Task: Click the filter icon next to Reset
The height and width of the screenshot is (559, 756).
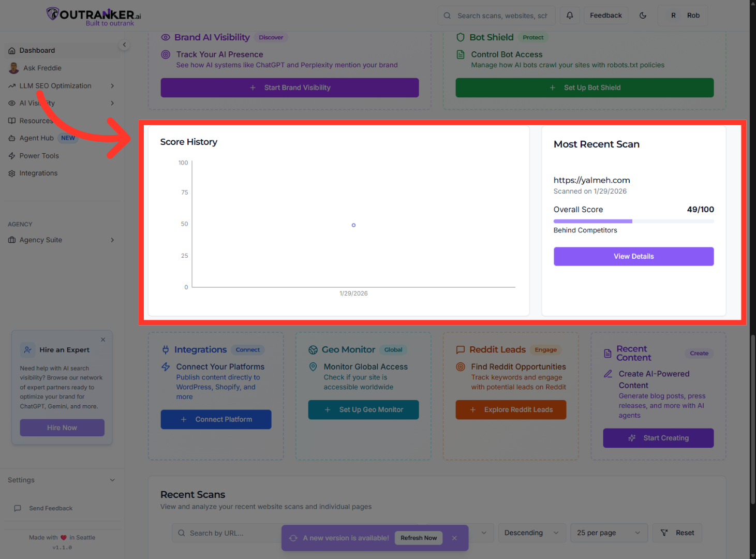Action: point(664,533)
